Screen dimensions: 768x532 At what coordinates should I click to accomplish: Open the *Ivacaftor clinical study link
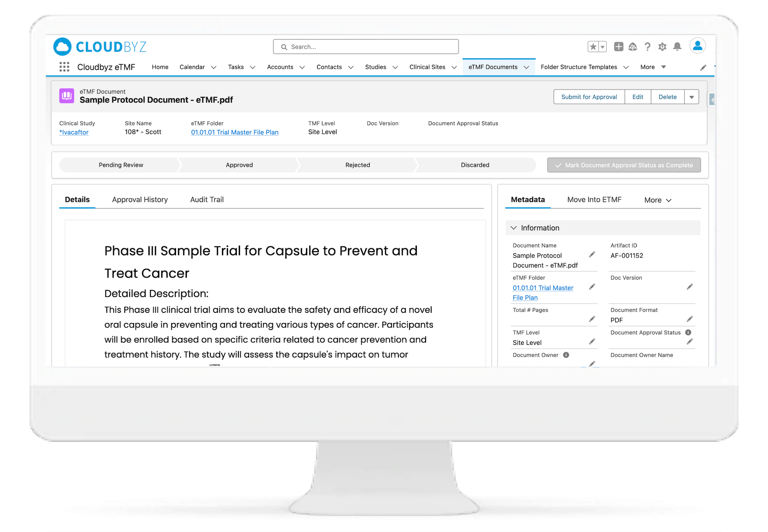tap(74, 132)
